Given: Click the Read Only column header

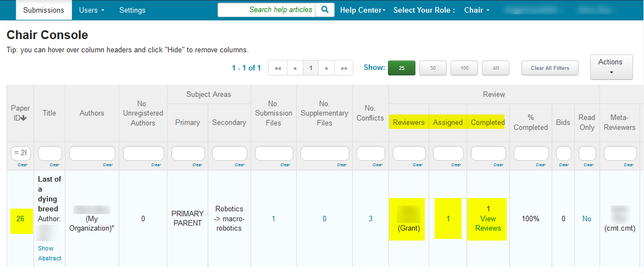Looking at the screenshot, I should 586,123.
